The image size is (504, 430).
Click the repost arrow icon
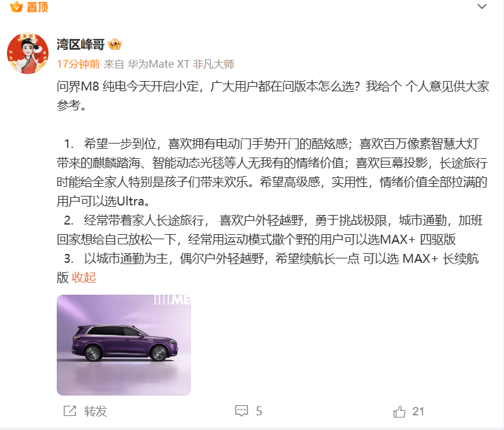click(70, 411)
